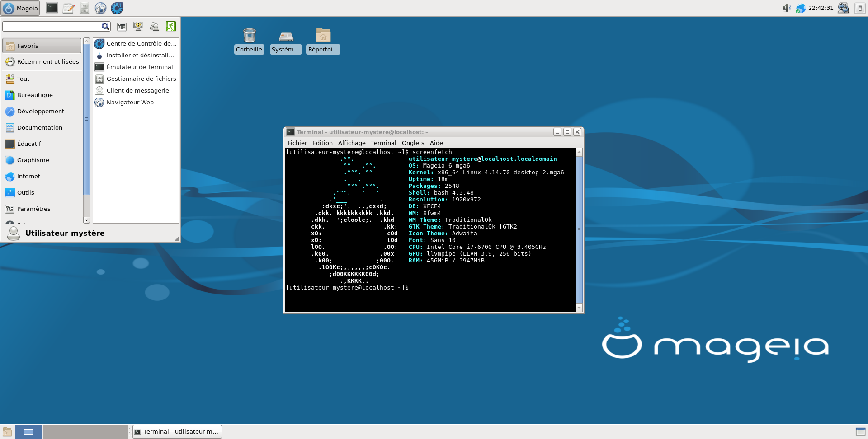Click category list scroll-up arrow
Screen dimensions: 868x439
86,41
